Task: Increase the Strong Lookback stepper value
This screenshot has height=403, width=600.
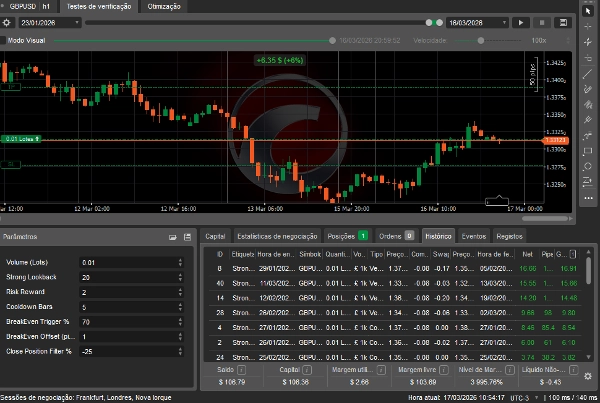Action: click(x=180, y=274)
